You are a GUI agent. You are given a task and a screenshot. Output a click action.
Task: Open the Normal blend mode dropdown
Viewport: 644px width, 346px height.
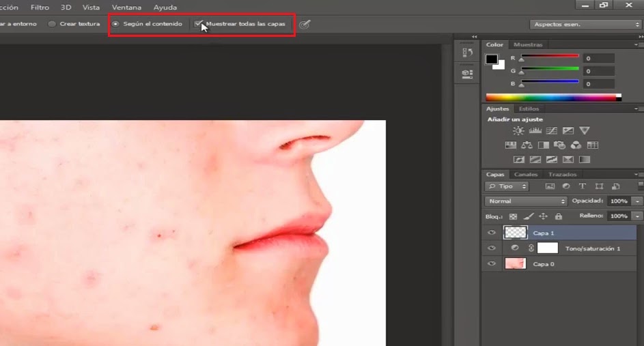click(x=526, y=201)
